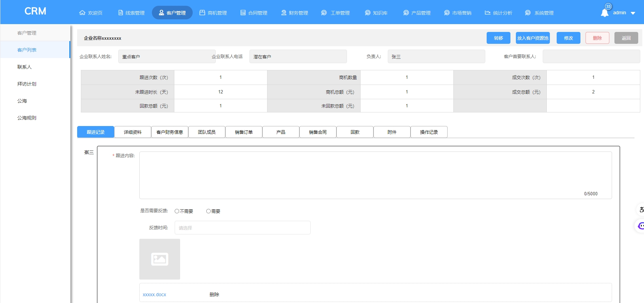
Task: Click the person icon beside 客户管理
Action: pos(161,13)
